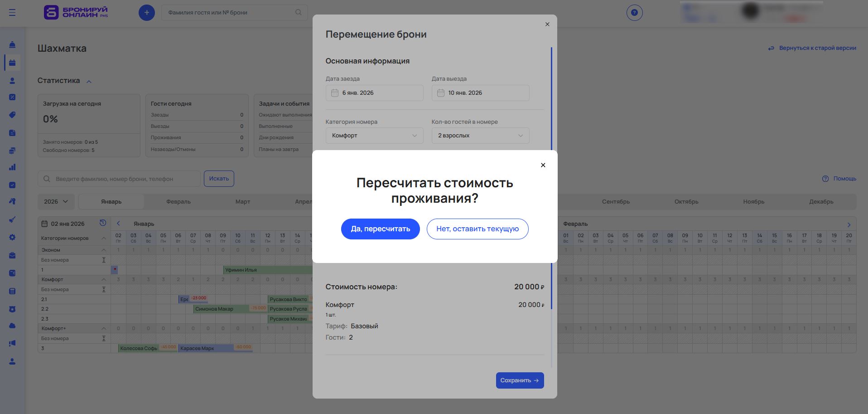Choose "Нет, оставить текущую" option
Viewport: 868px width, 414px height.
point(477,229)
